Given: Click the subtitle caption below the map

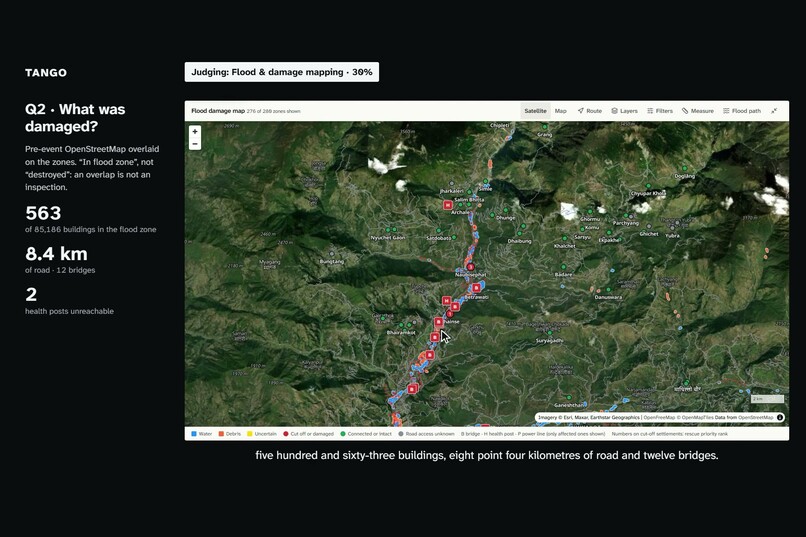Looking at the screenshot, I should (x=487, y=455).
